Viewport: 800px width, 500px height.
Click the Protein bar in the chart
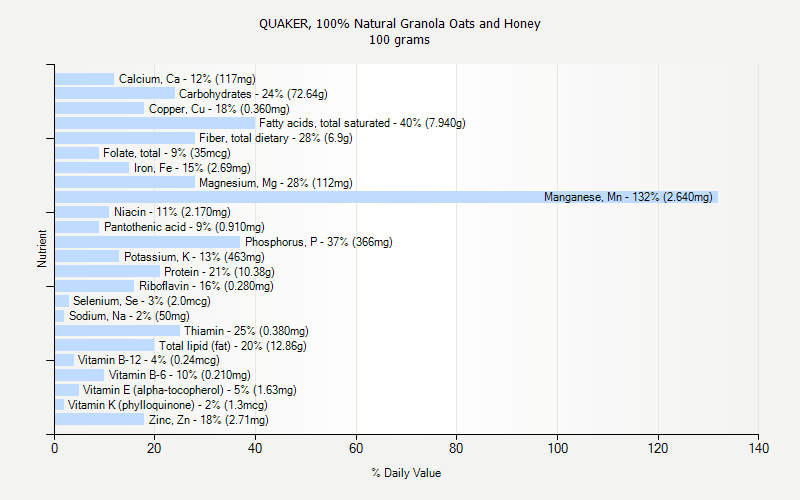(107, 272)
